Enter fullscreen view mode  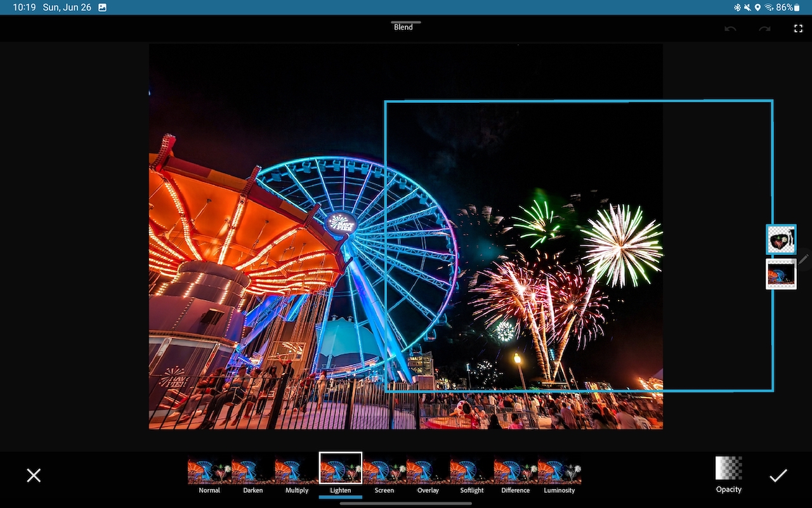[x=798, y=29]
